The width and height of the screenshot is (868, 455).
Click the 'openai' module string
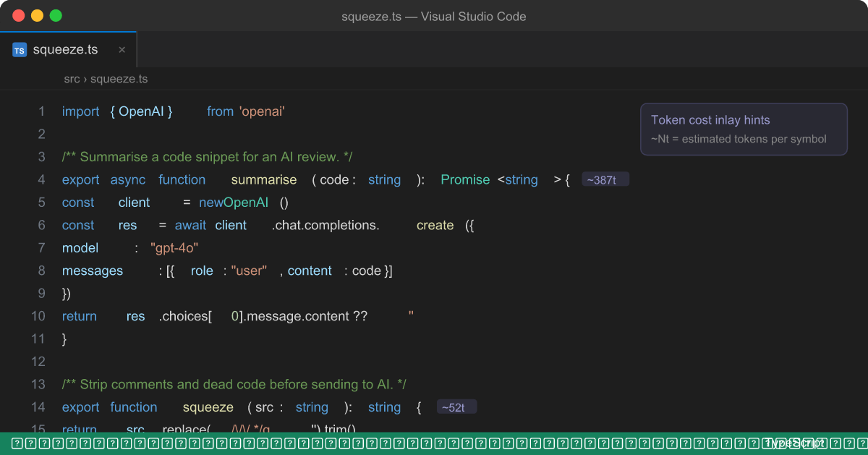(262, 111)
